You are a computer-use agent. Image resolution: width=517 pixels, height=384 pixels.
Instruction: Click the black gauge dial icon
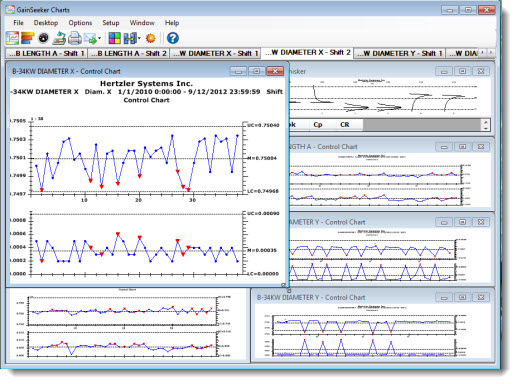pos(43,38)
